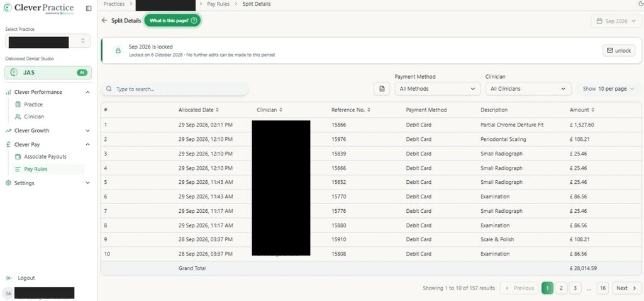644x301 pixels.
Task: Click the padlock icon in locked banner
Action: [x=118, y=50]
